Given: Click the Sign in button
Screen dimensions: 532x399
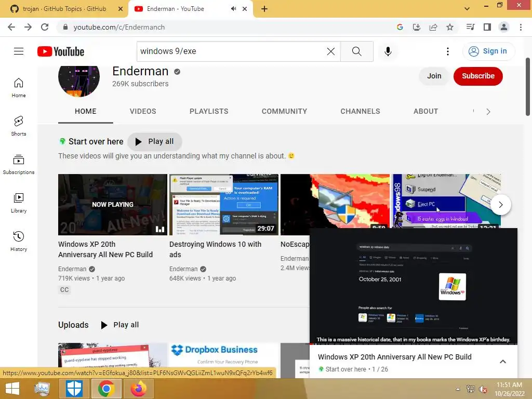Looking at the screenshot, I should coord(488,51).
